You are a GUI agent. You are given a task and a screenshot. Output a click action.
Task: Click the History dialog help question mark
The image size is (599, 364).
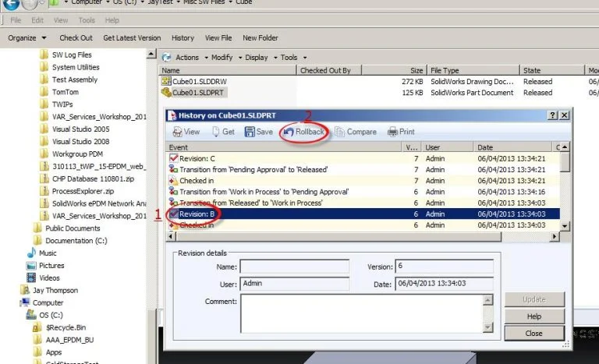point(552,115)
